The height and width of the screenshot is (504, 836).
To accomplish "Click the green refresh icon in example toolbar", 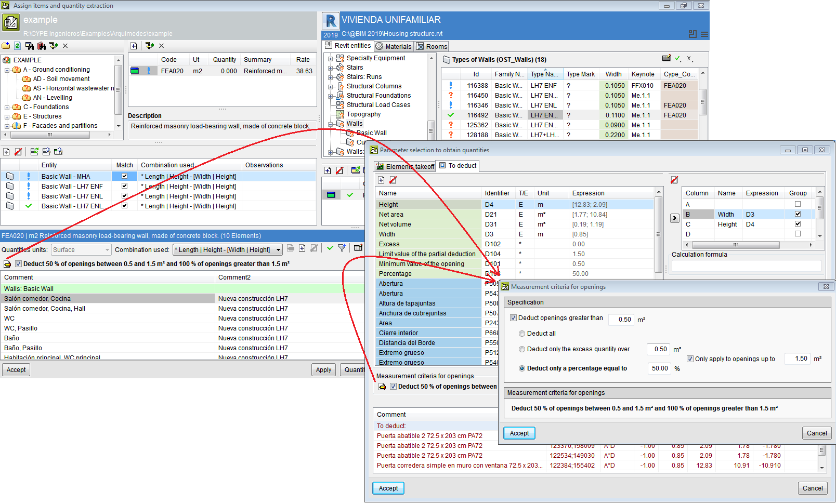I will click(x=18, y=46).
